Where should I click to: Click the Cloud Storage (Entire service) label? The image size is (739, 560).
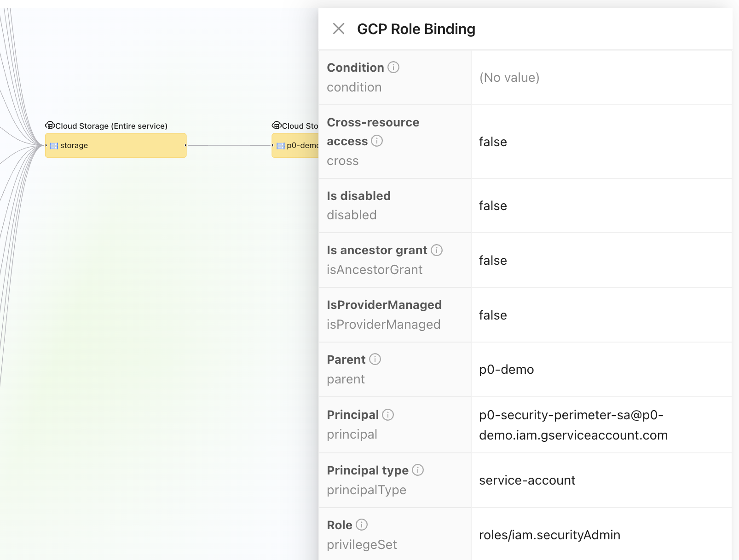click(111, 126)
